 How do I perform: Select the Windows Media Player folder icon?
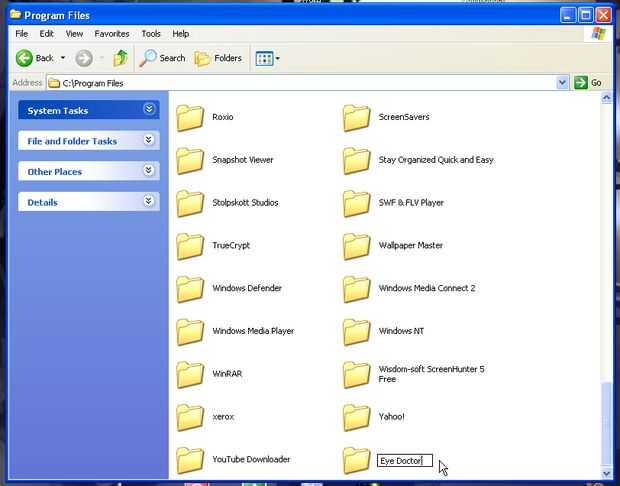pyautogui.click(x=190, y=331)
